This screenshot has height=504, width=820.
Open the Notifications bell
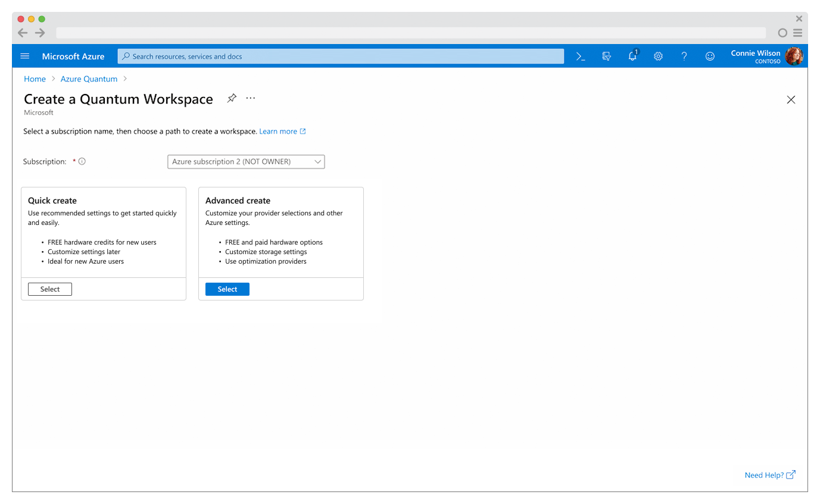(632, 56)
